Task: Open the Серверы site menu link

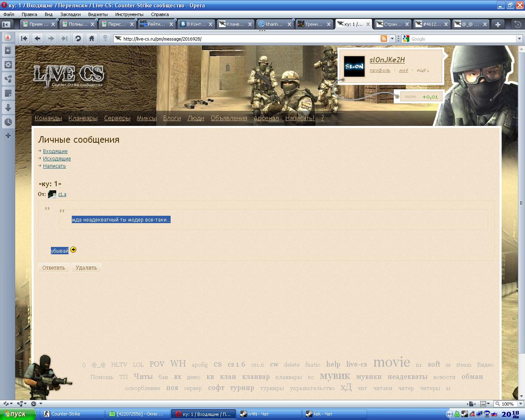Action: [117, 118]
